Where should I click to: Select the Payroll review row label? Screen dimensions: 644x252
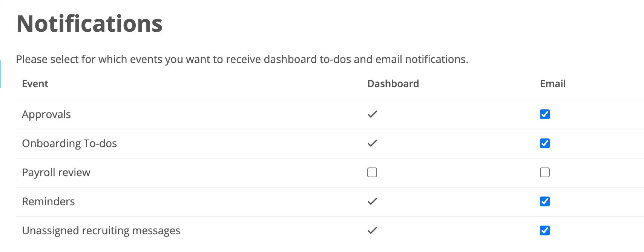click(x=56, y=173)
